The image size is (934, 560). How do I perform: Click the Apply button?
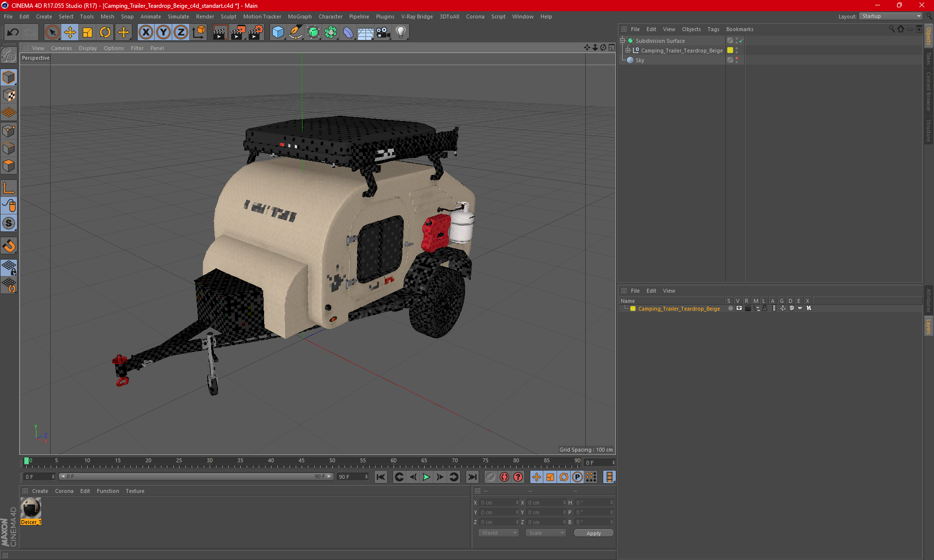[x=593, y=533]
